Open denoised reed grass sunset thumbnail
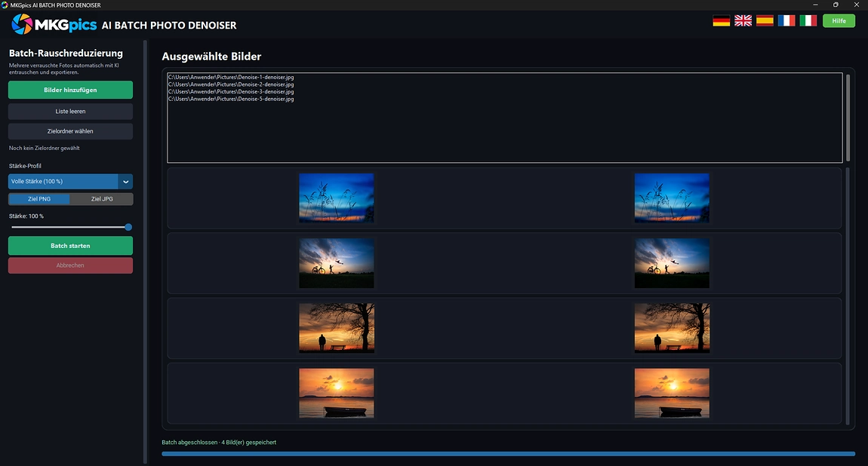This screenshot has width=868, height=466. [x=672, y=198]
